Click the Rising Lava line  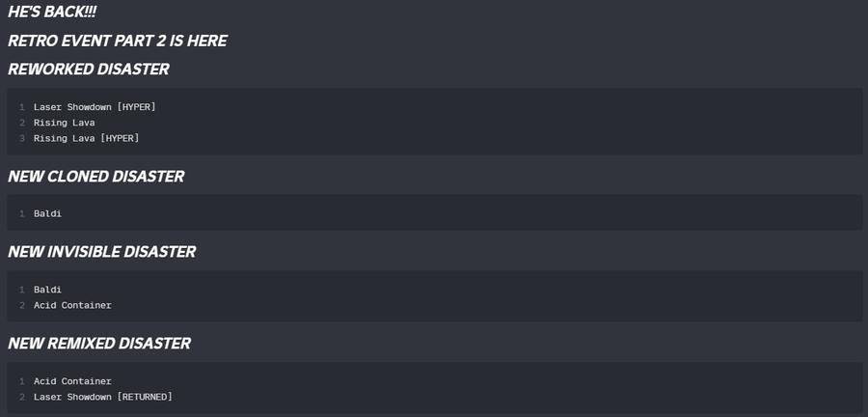[x=65, y=123]
